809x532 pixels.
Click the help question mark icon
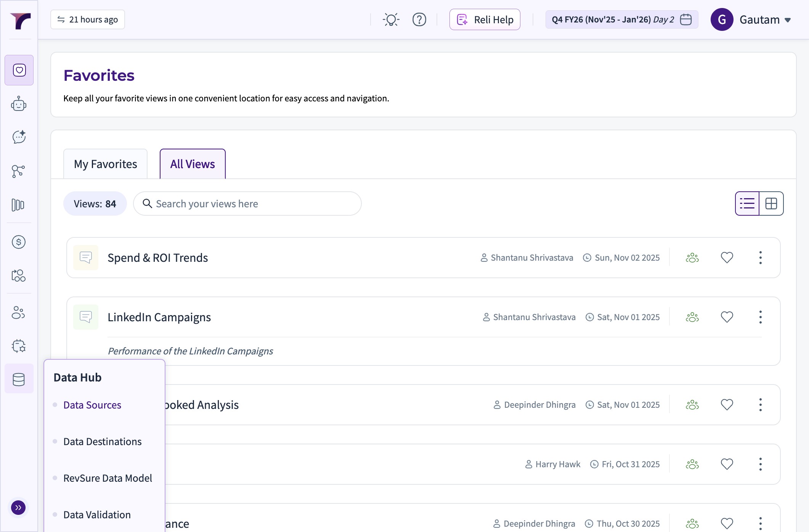pyautogui.click(x=419, y=19)
